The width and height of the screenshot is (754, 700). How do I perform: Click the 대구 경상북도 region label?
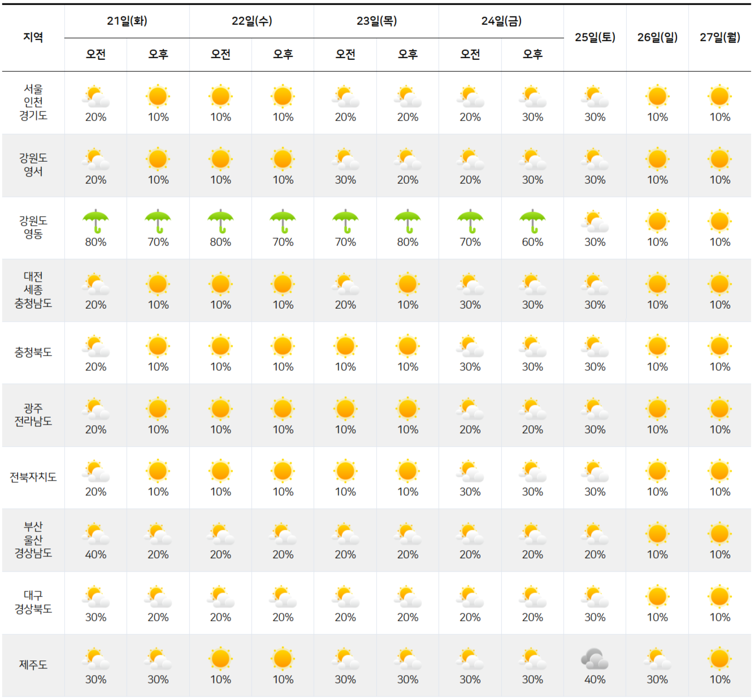[33, 602]
